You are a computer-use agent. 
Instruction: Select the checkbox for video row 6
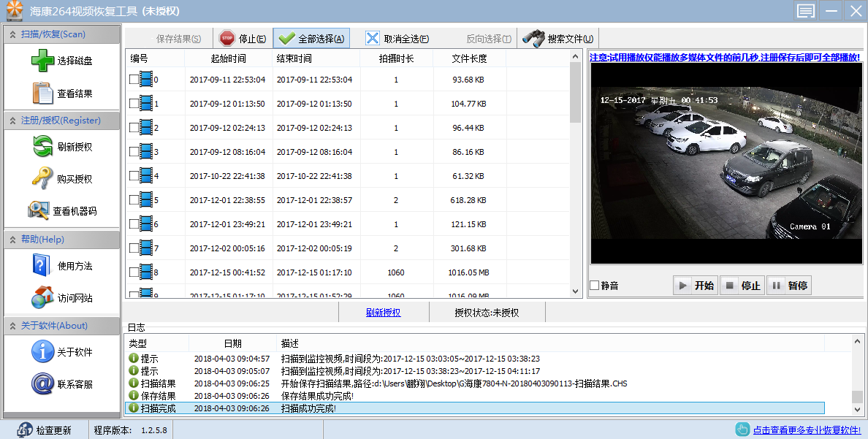coord(134,224)
